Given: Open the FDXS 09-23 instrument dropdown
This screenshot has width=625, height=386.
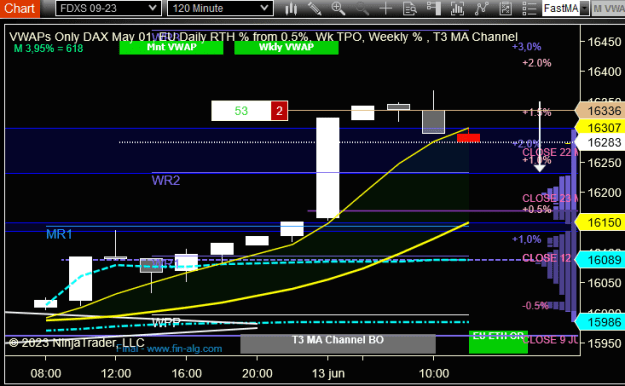Looking at the screenshot, I should click(x=108, y=8).
